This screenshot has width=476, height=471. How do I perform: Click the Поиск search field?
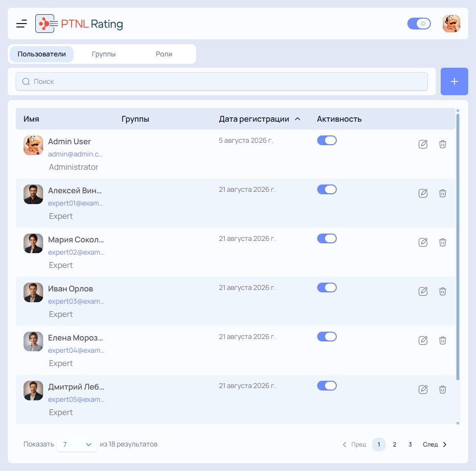click(x=222, y=81)
